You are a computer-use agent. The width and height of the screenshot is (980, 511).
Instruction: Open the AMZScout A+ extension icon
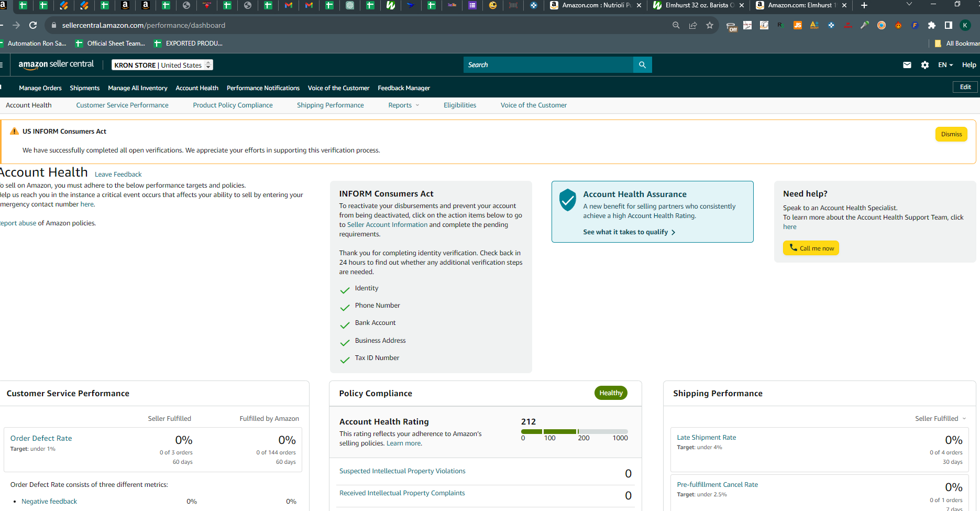point(814,25)
